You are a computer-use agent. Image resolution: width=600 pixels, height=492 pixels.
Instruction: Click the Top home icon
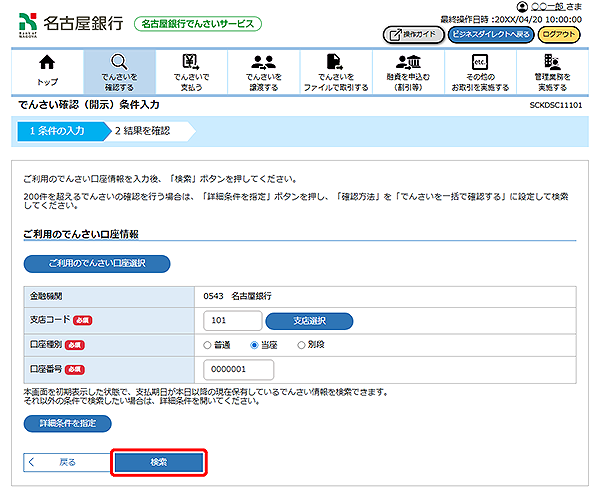tap(48, 64)
